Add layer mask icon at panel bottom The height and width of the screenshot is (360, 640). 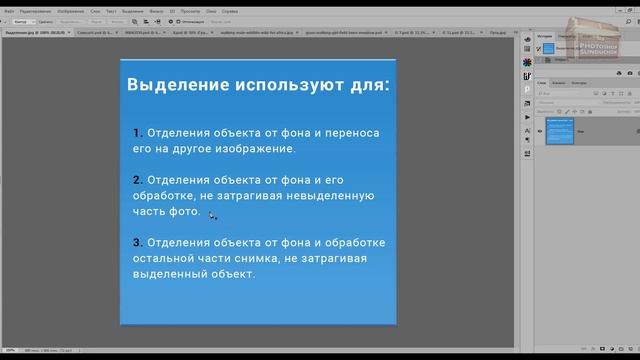[x=602, y=349]
